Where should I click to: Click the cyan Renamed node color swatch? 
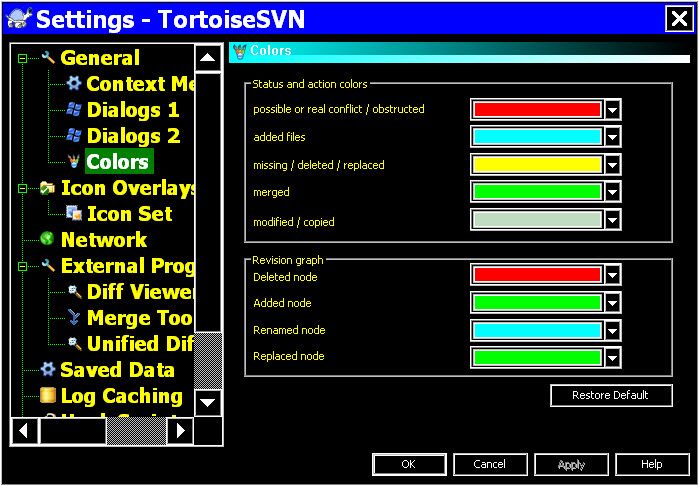click(537, 331)
